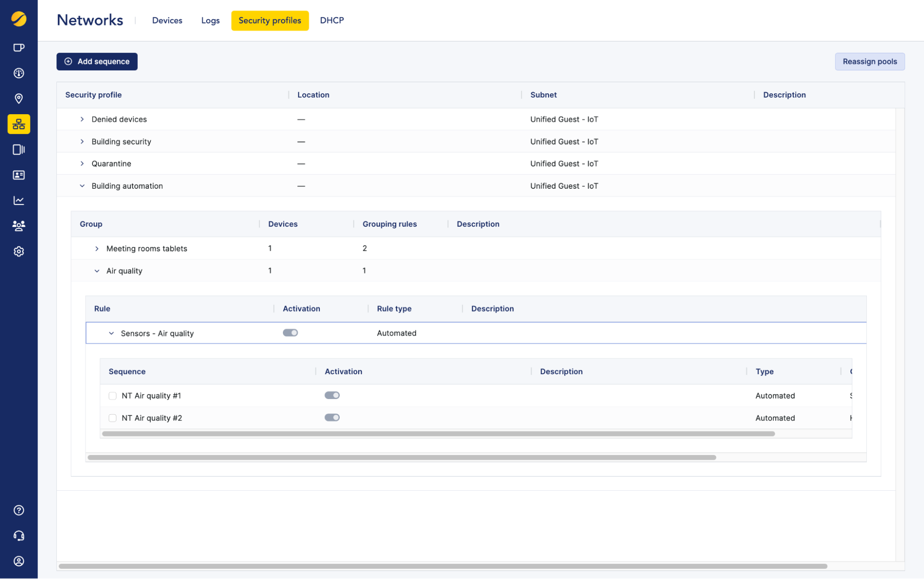Screen dimensions: 924x579
Task: Open the dashboard gauge icon in sidebar
Action: (x=18, y=73)
